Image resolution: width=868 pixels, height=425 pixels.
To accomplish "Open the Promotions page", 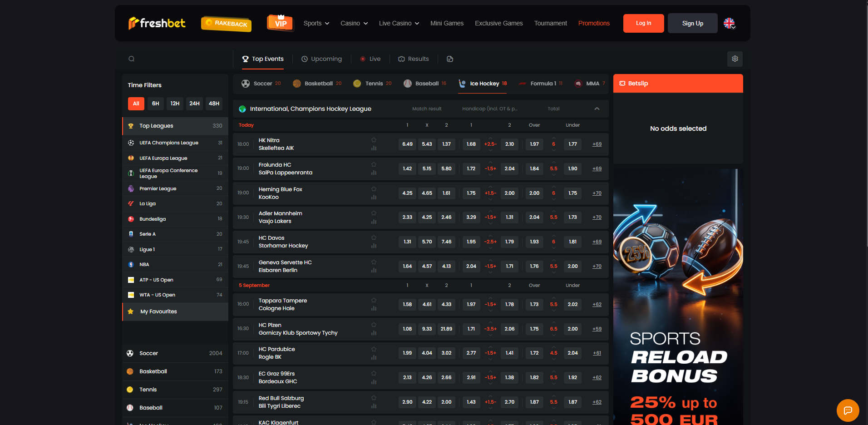I will tap(594, 23).
